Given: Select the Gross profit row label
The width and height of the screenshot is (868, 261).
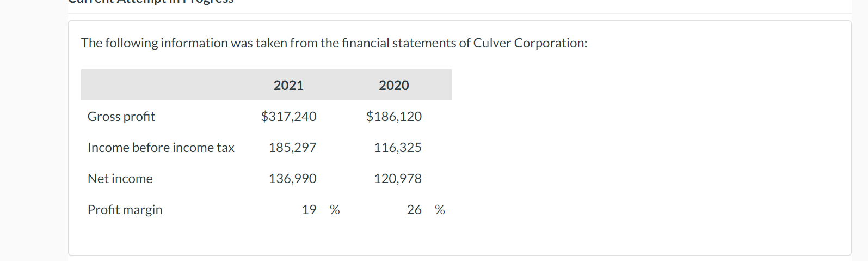Looking at the screenshot, I should pos(121,117).
